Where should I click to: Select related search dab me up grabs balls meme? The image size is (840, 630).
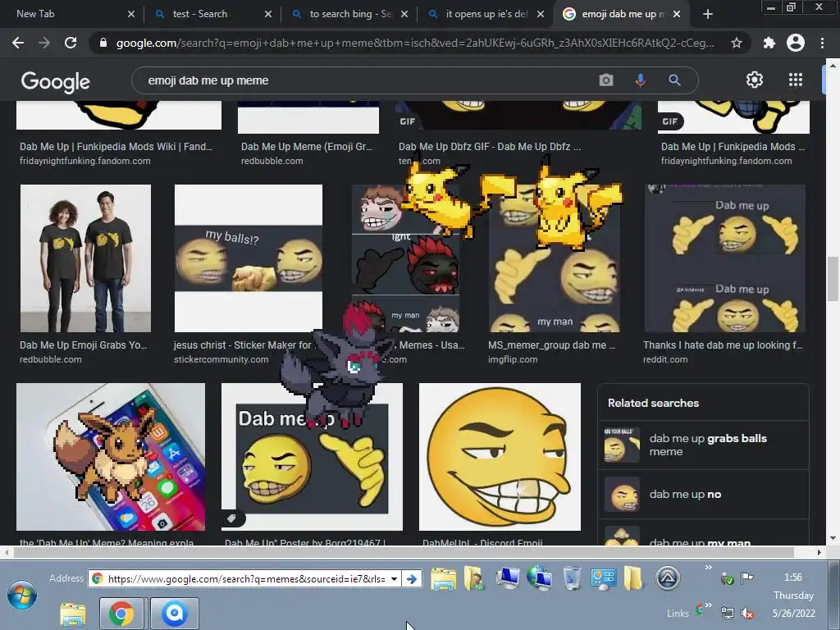[x=703, y=445]
